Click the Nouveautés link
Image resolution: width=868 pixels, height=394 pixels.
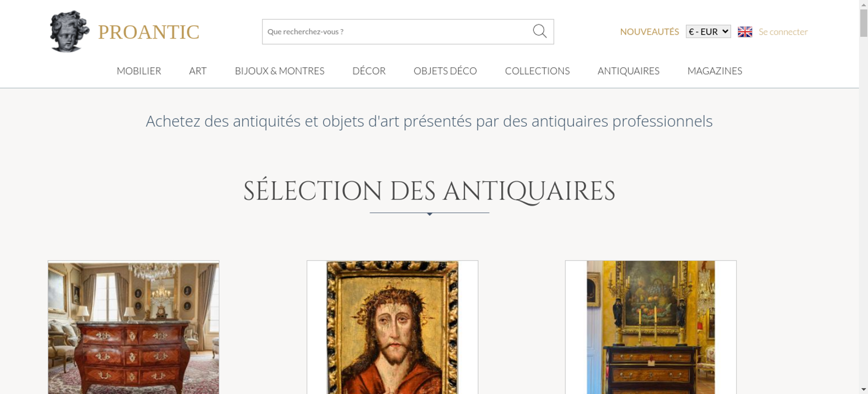[649, 32]
